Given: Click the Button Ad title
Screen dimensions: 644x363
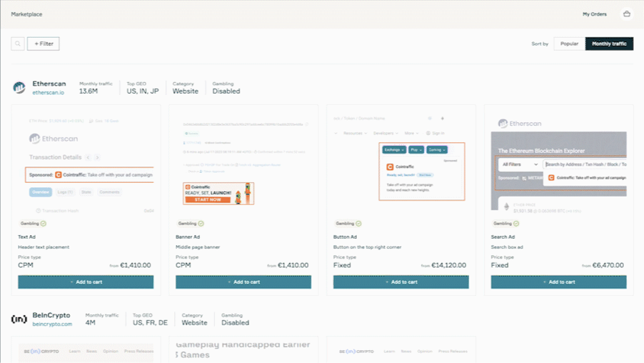Looking at the screenshot, I should coord(345,237).
